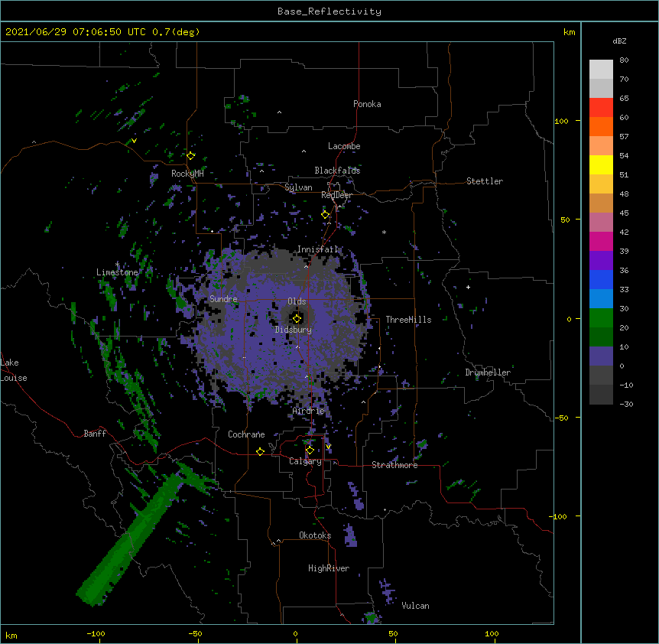Select the red 65–60 dBZ legend swatch

tap(601, 107)
